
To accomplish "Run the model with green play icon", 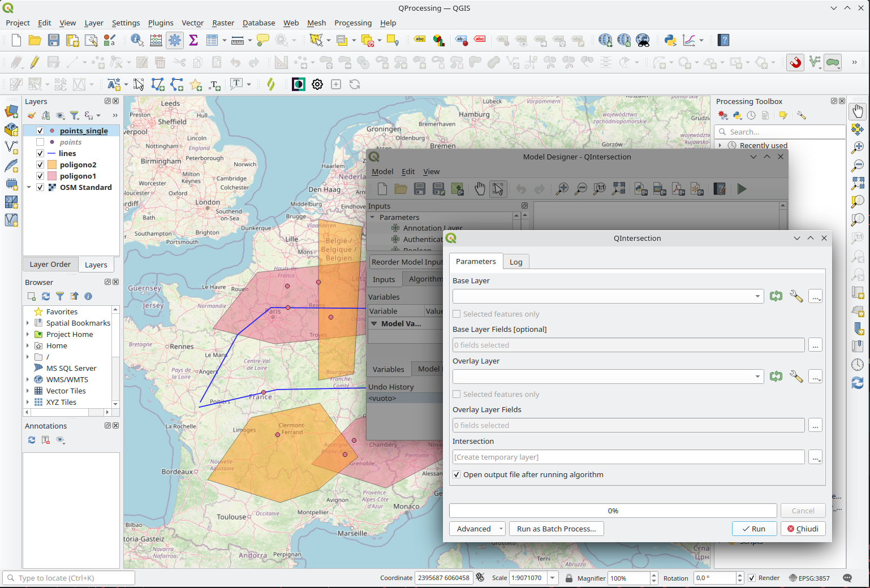I will pos(742,189).
